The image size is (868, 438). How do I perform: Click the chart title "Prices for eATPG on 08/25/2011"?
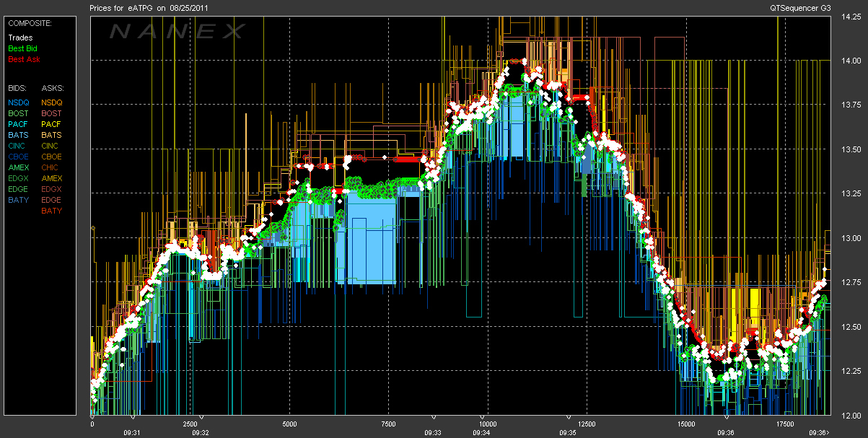click(148, 8)
